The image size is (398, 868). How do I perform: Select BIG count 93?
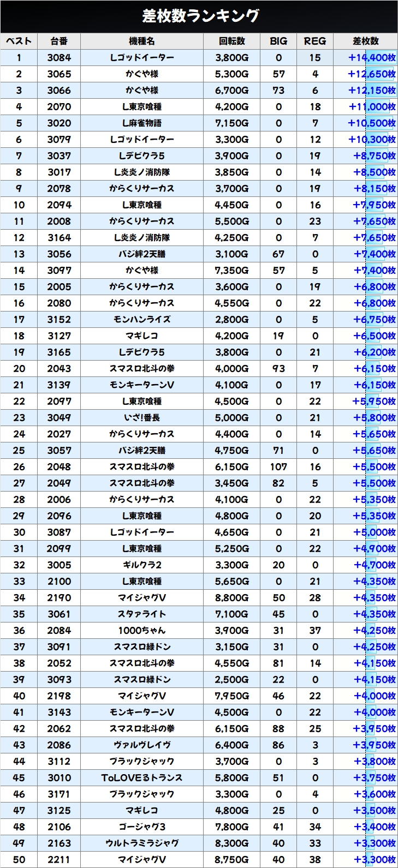click(x=278, y=368)
